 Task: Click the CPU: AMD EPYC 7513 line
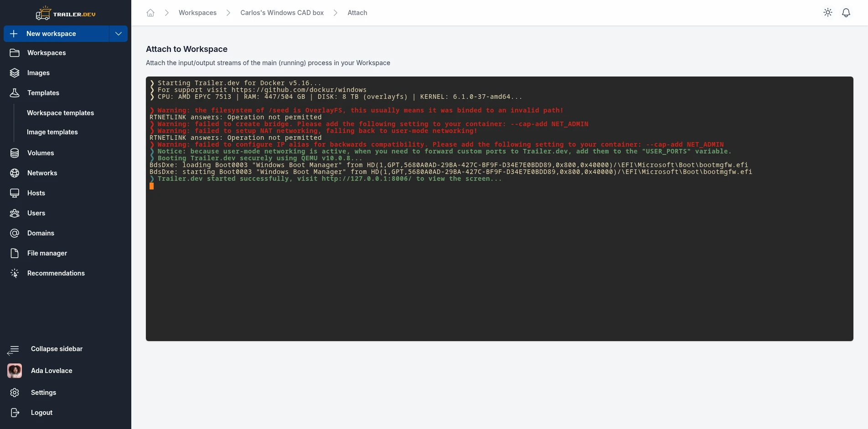pos(336,97)
